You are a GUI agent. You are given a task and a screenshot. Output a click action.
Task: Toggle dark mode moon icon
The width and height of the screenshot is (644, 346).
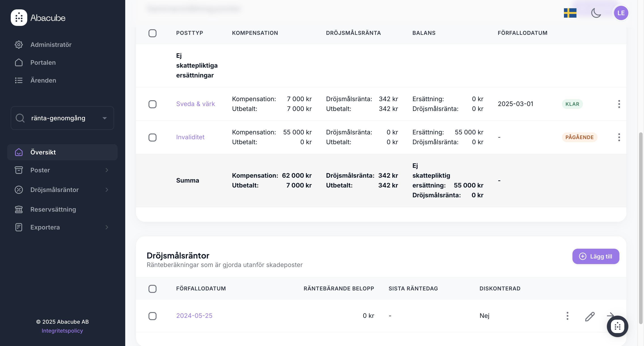(596, 13)
